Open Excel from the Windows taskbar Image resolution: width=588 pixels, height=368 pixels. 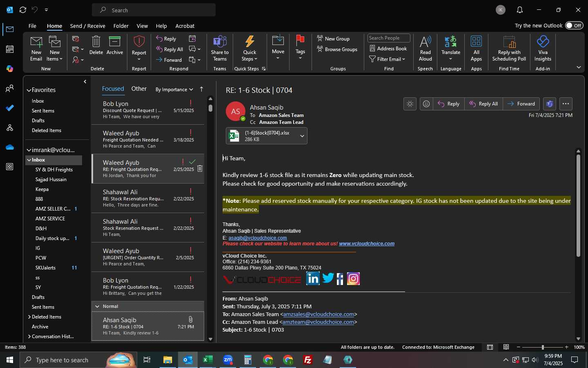(x=207, y=360)
